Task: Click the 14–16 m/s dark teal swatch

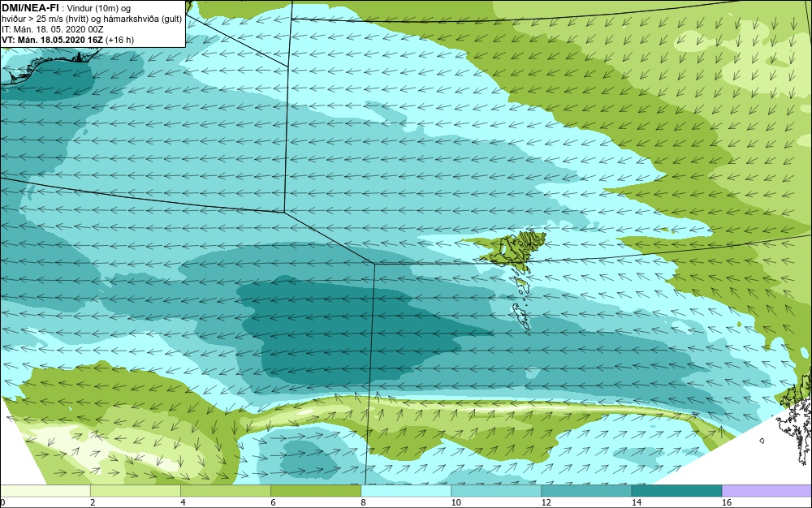Action: point(676,490)
